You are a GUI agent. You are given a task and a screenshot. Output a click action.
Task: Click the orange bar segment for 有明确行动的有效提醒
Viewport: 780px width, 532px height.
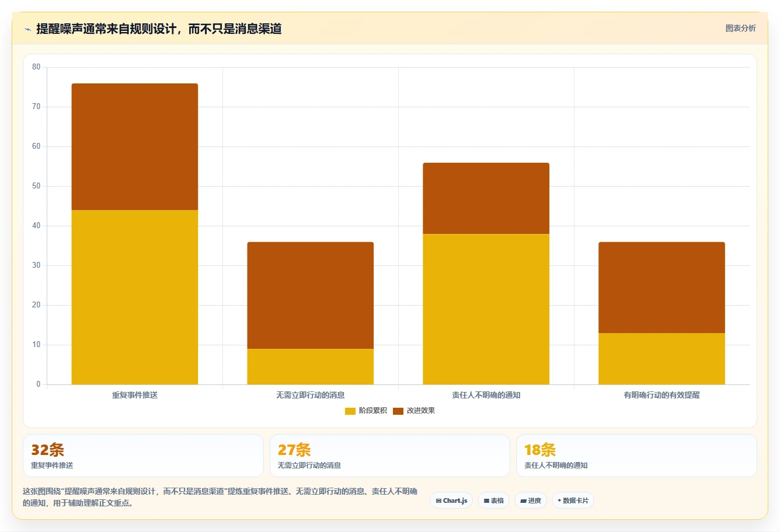pos(662,288)
